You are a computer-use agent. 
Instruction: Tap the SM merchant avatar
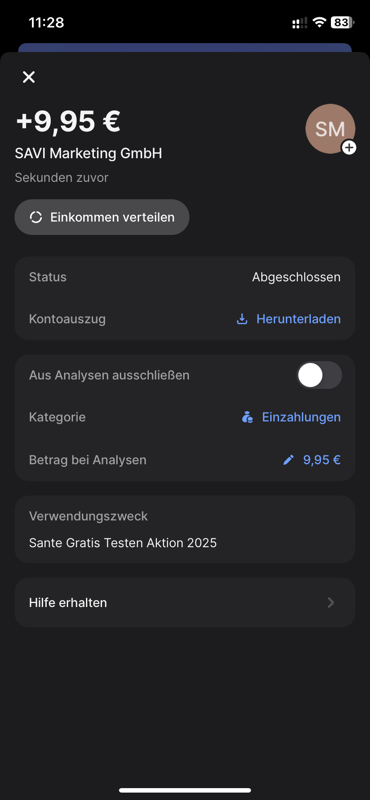(330, 129)
